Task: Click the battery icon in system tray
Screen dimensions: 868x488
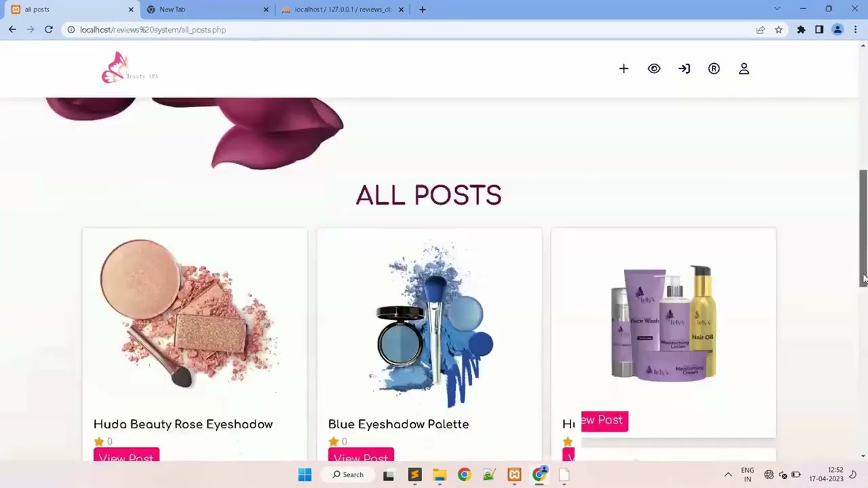Action: [796, 474]
